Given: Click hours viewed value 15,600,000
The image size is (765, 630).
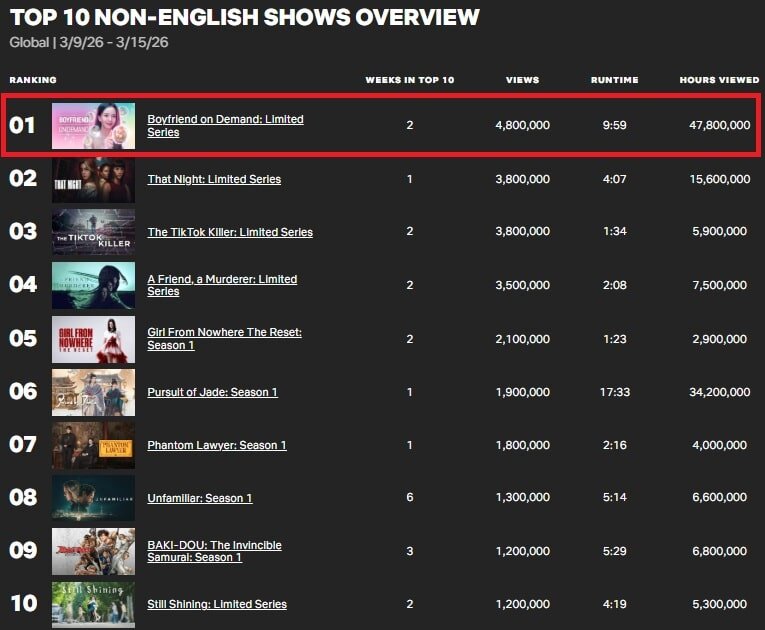Looking at the screenshot, I should (x=720, y=179).
